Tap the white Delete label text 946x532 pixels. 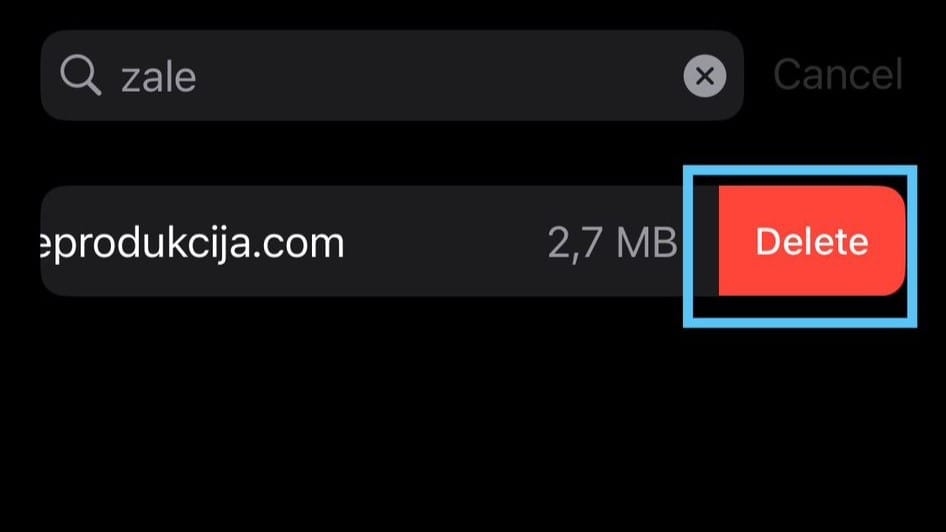pyautogui.click(x=812, y=241)
